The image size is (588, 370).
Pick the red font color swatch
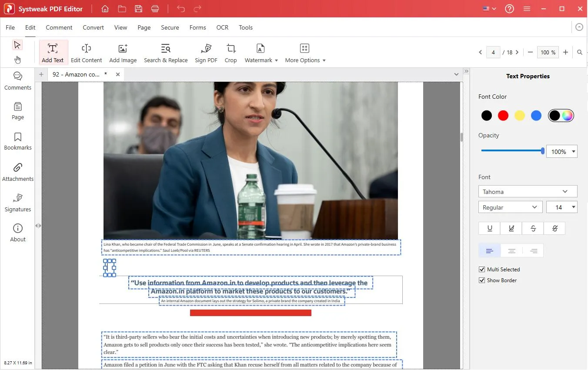pyautogui.click(x=503, y=116)
